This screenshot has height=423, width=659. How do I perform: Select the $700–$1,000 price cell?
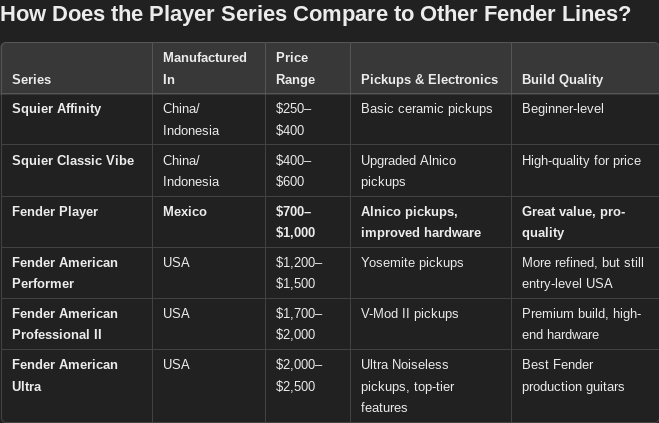coord(295,221)
